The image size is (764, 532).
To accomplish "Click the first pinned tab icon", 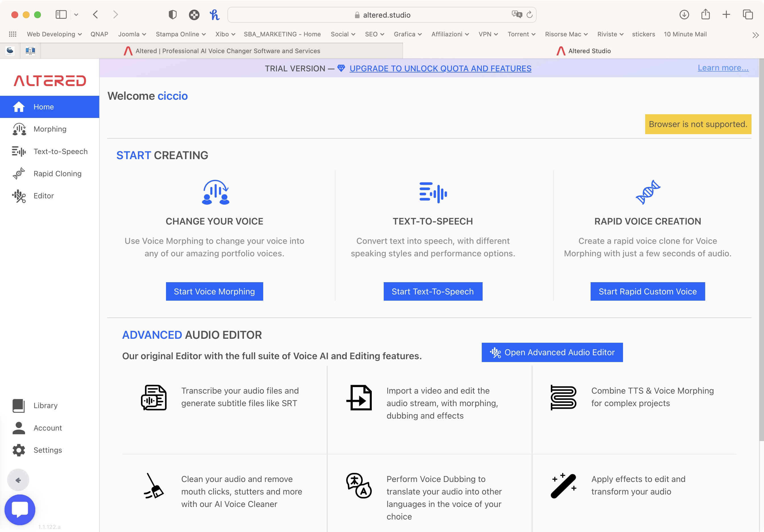I will tap(10, 51).
